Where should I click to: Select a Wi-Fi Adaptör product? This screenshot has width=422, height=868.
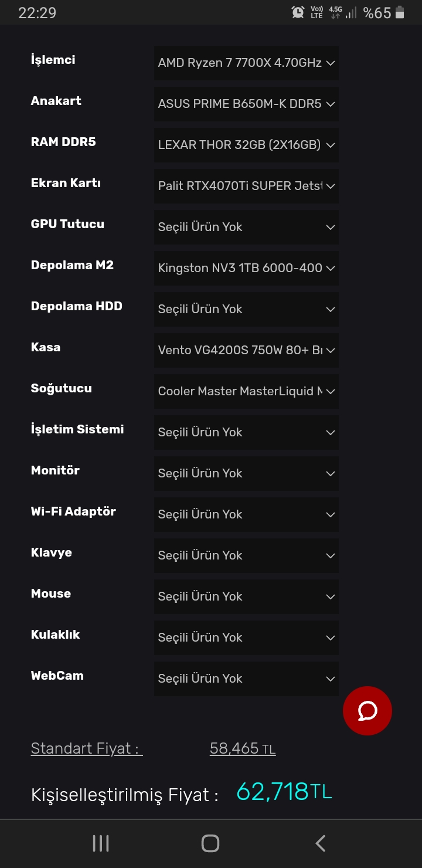point(246,514)
